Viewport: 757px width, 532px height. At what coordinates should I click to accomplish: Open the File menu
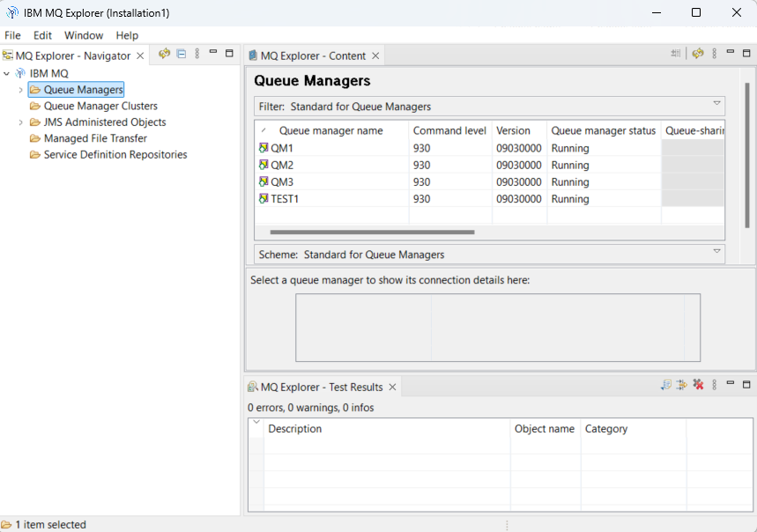[x=12, y=35]
